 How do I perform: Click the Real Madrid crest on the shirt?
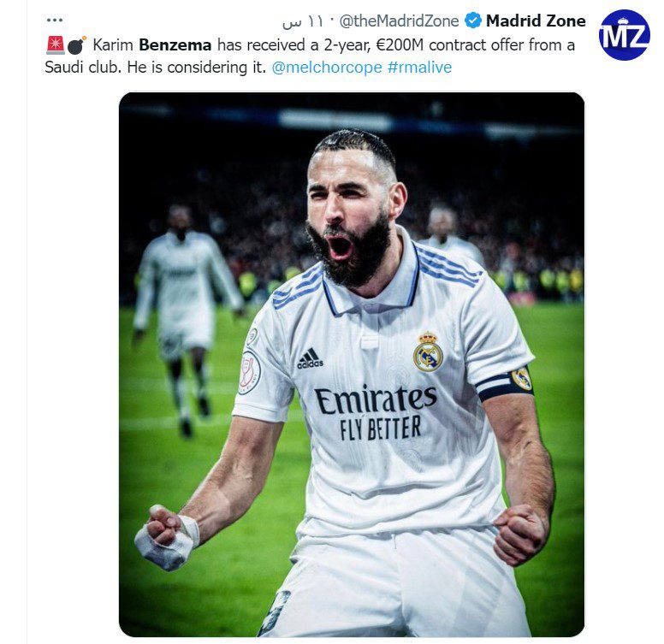[x=428, y=352]
